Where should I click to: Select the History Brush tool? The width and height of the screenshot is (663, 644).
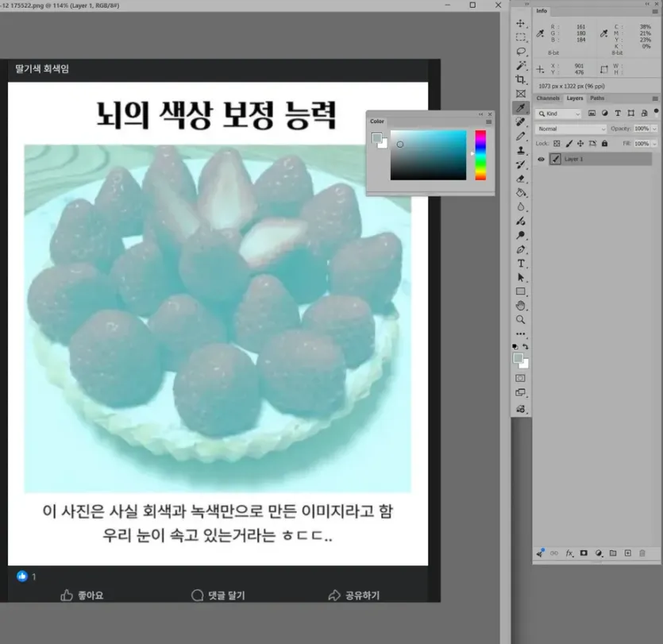tap(521, 164)
